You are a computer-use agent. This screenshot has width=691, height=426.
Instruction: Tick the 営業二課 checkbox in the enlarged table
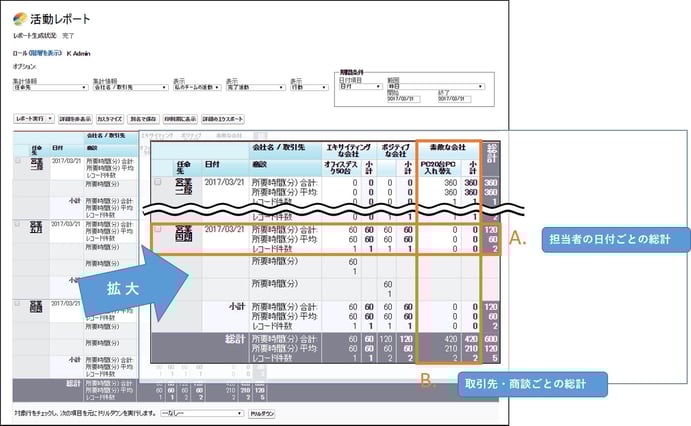[157, 181]
